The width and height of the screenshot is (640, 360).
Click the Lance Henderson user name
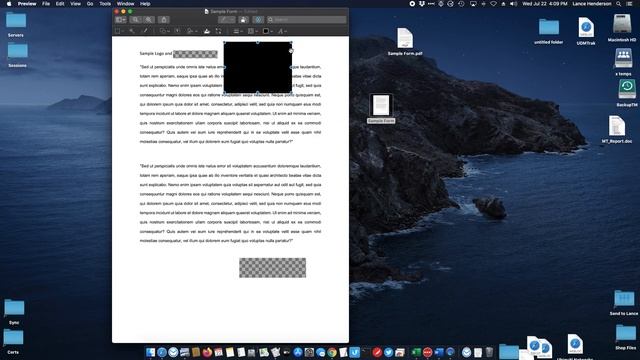pyautogui.click(x=591, y=4)
